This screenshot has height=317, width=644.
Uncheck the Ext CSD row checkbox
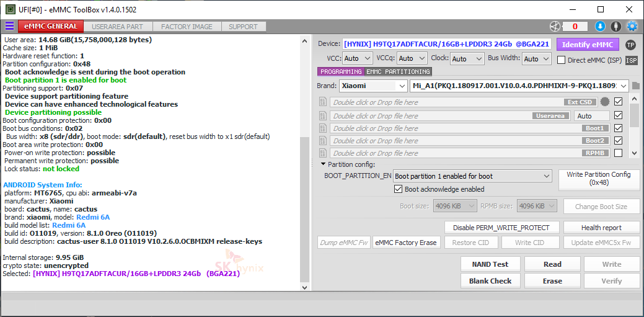[618, 101]
